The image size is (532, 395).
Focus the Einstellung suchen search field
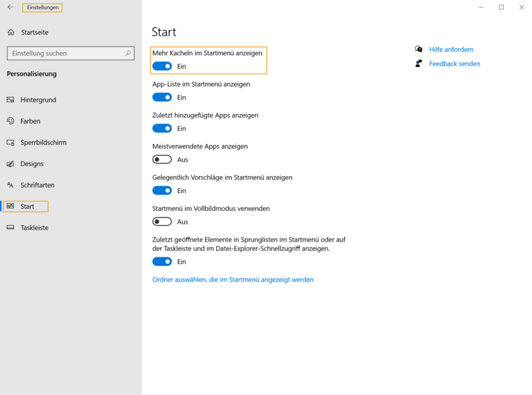tap(65, 53)
